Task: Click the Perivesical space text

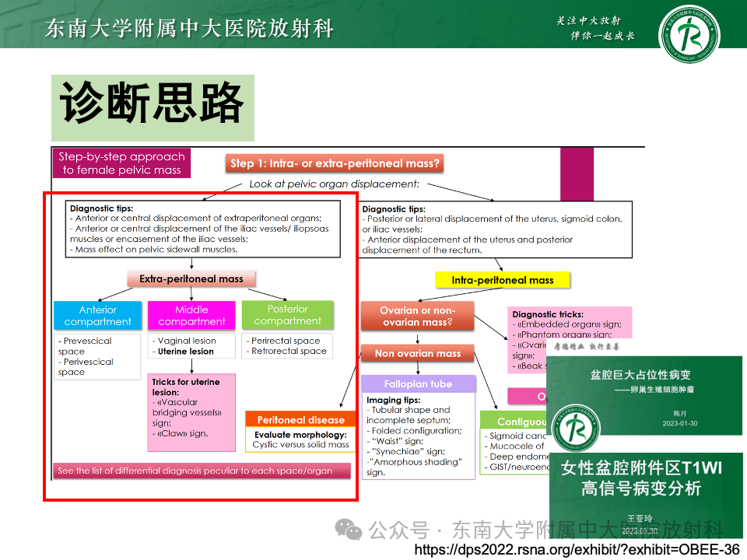Action: coord(86,366)
